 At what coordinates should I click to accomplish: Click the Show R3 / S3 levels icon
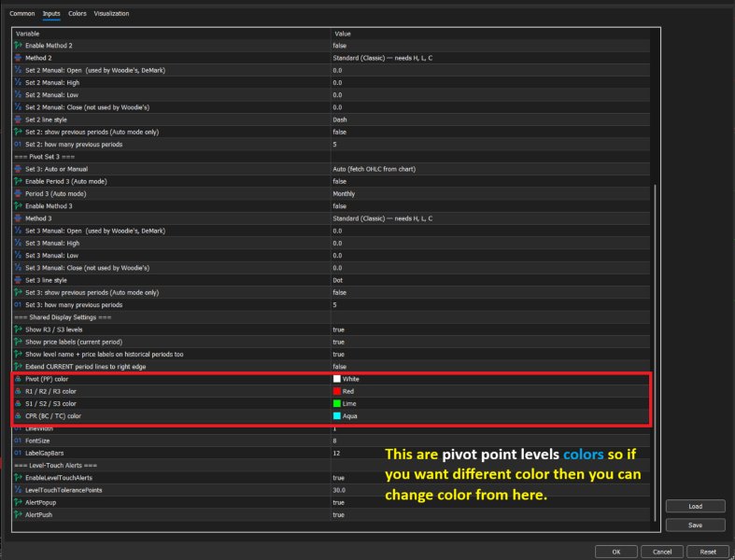18,329
